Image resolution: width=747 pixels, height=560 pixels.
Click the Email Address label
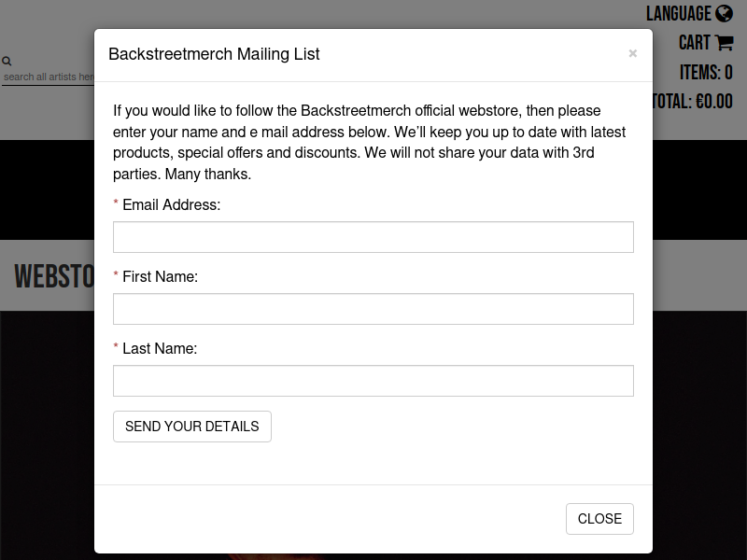(x=171, y=204)
